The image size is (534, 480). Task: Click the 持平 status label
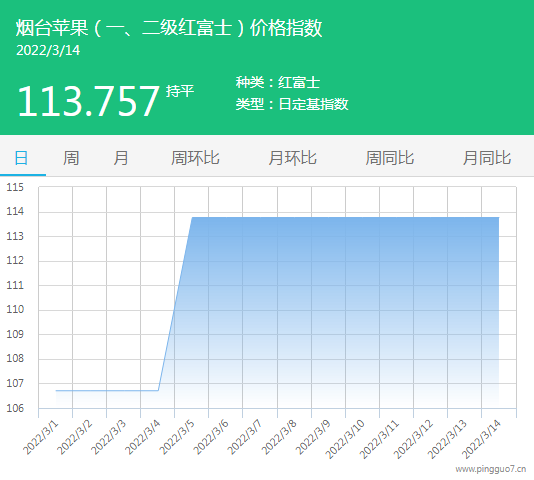(x=180, y=91)
